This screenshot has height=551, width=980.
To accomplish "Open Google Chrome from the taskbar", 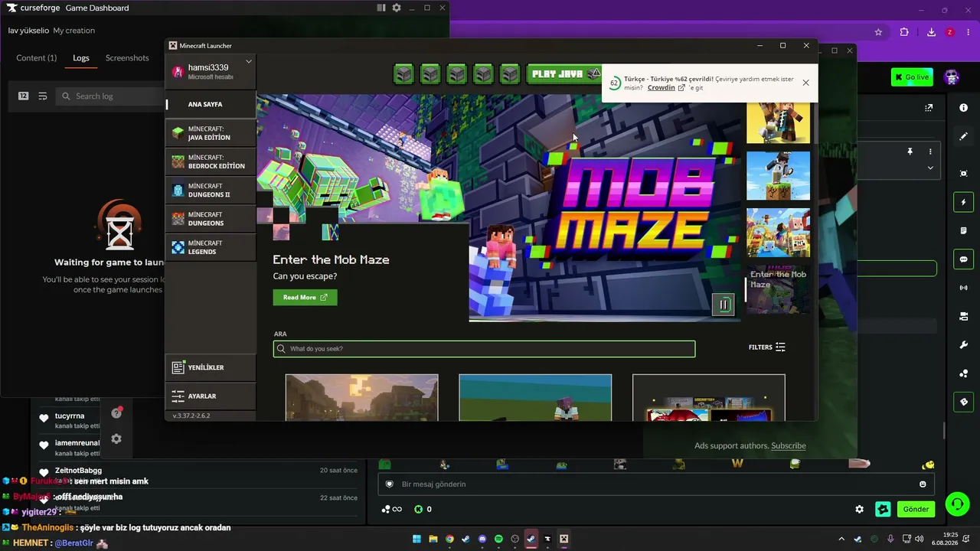I will (449, 539).
